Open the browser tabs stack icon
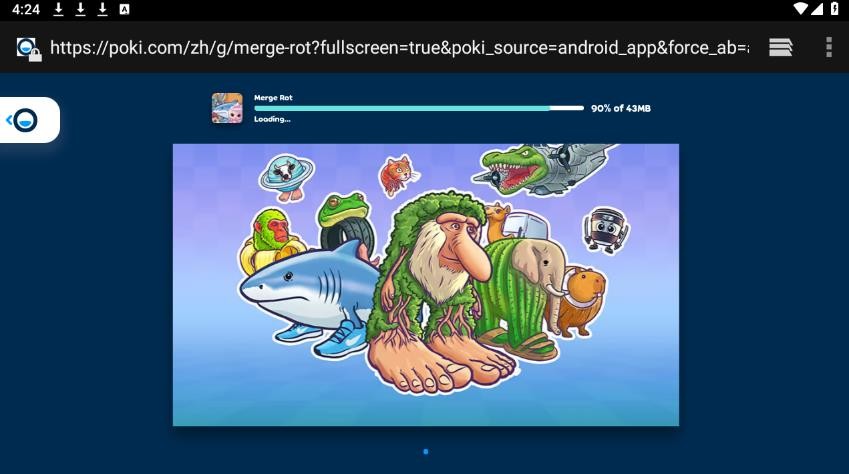Screen dimensions: 849x474 780,48
